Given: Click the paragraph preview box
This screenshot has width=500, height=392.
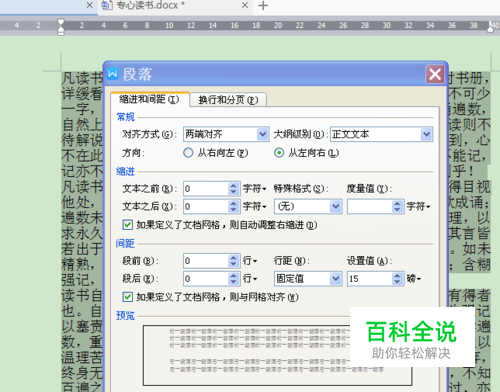Looking at the screenshot, I should [277, 355].
